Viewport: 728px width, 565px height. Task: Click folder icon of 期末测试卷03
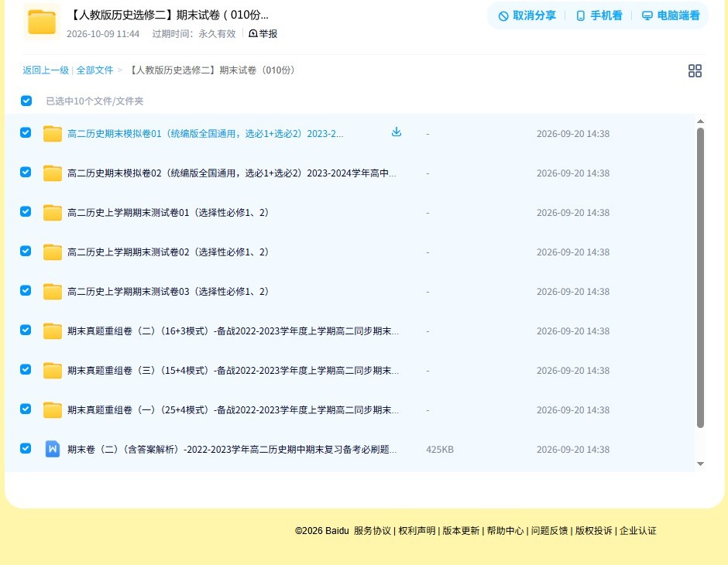[53, 291]
